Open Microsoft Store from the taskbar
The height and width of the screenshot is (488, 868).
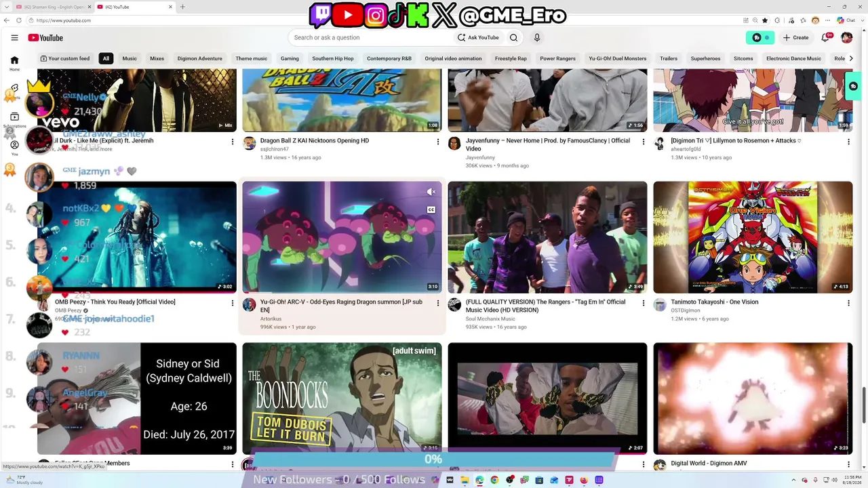tap(539, 480)
